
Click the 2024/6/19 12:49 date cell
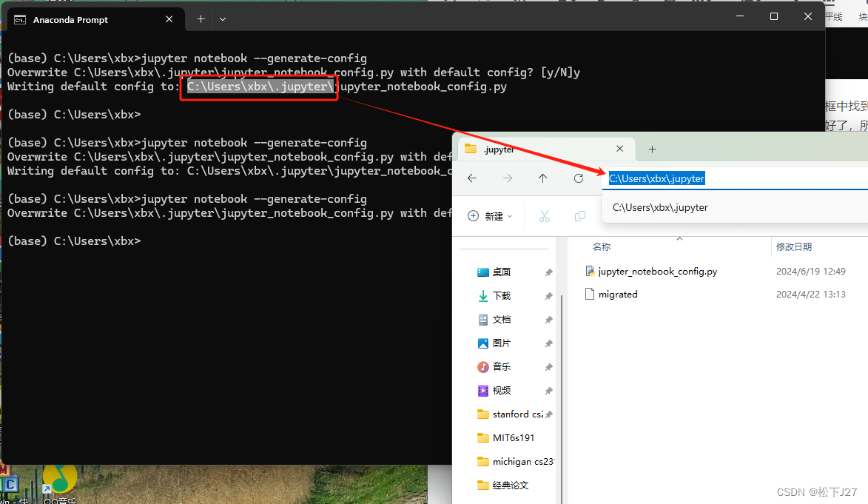click(810, 272)
